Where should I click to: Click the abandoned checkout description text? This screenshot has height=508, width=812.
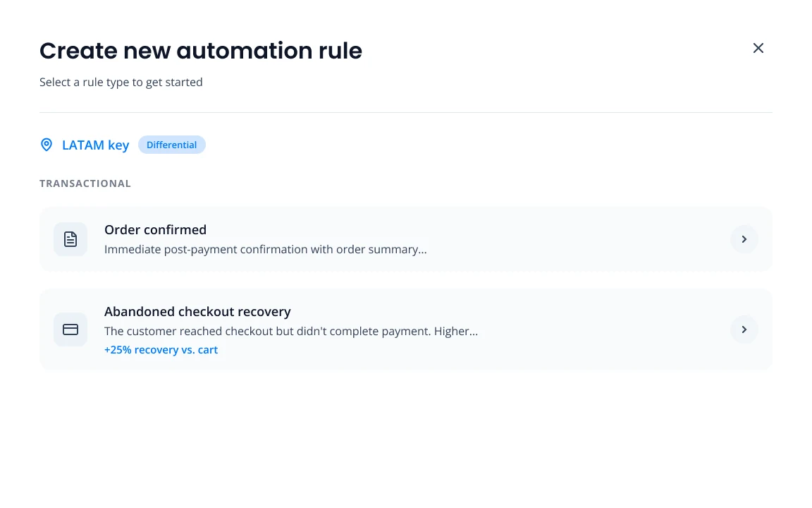pyautogui.click(x=291, y=331)
